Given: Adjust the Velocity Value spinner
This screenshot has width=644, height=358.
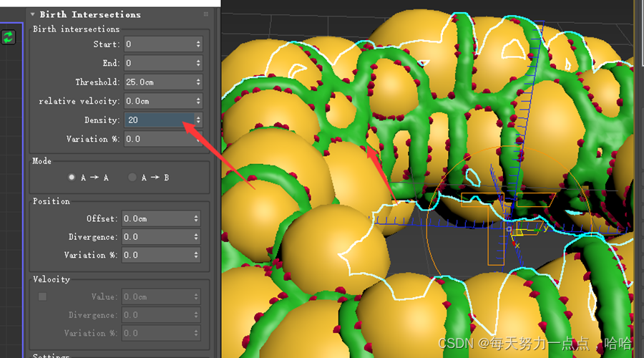Looking at the screenshot, I should click(196, 296).
